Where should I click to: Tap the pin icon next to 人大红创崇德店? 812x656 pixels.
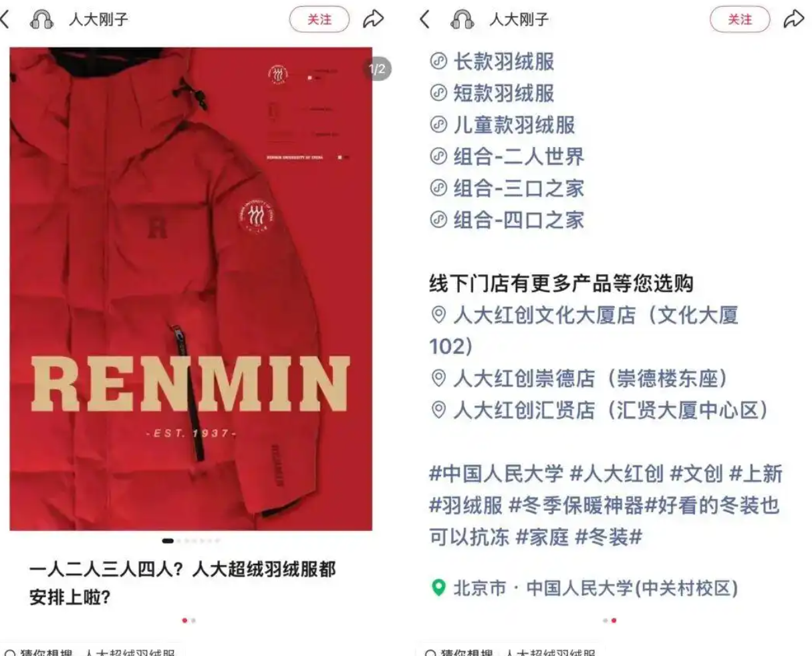438,378
